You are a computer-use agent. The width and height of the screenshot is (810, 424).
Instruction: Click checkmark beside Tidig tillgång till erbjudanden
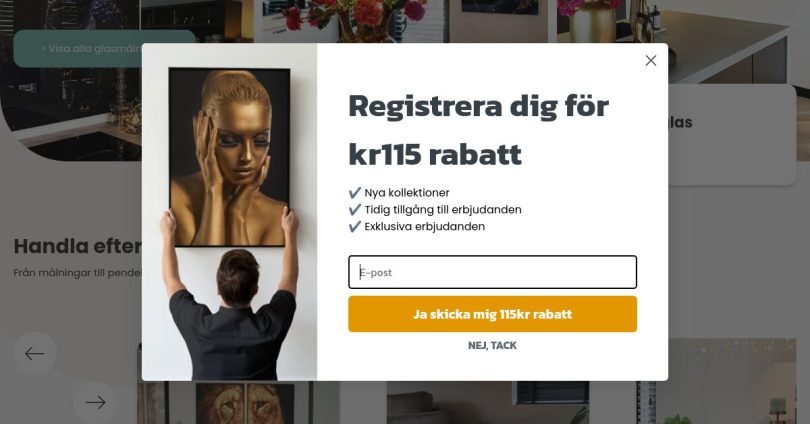(x=354, y=210)
